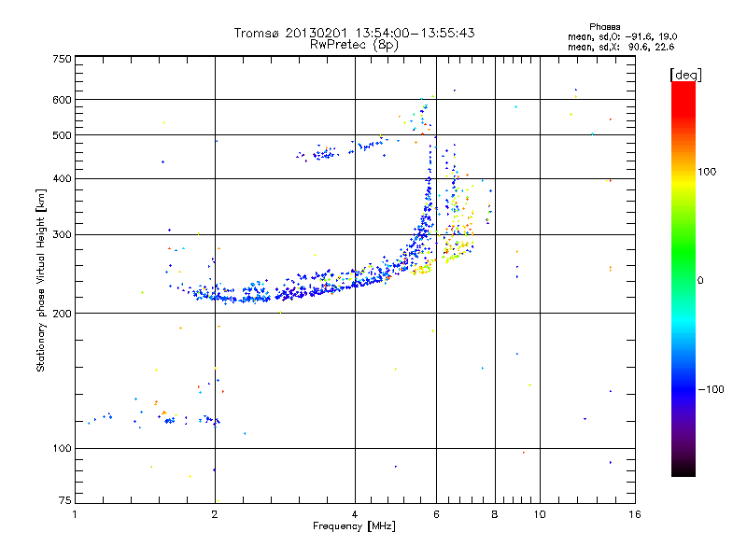Click the 'Frequency [MHz]' axis label
Screen dimensions: 747x560
point(354,526)
